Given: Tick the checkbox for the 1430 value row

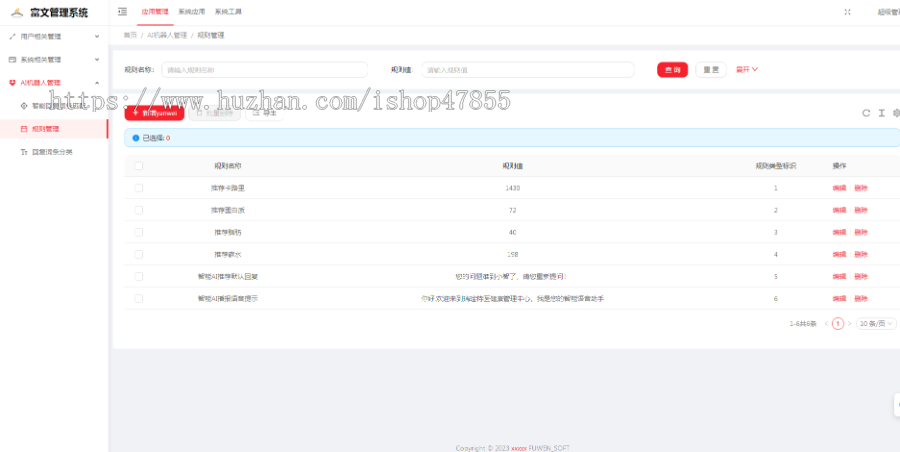Looking at the screenshot, I should 138,188.
